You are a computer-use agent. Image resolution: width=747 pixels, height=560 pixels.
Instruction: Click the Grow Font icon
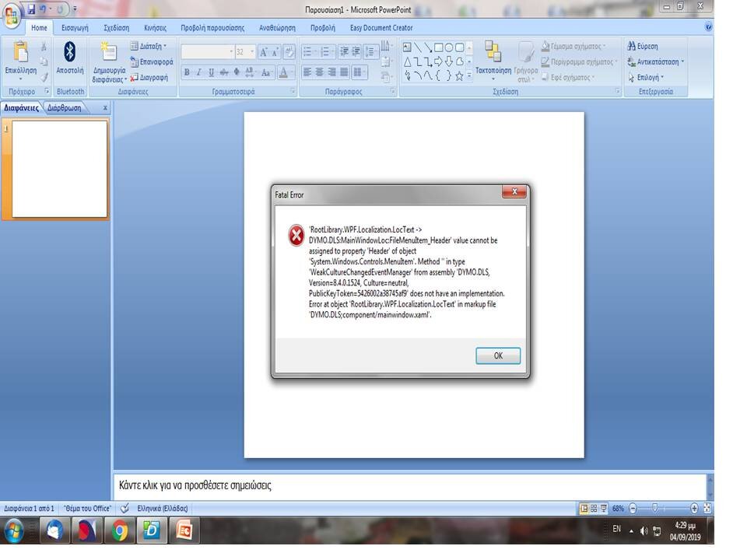coord(263,52)
